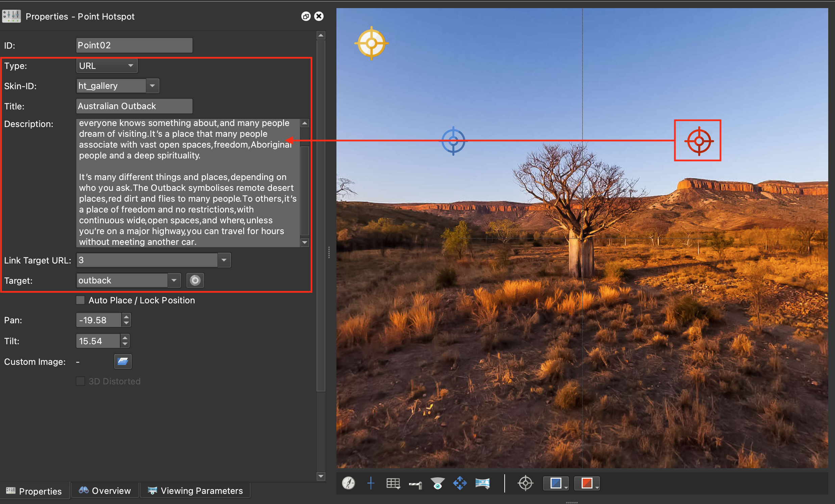Click the barrier limits icon
The height and width of the screenshot is (504, 835).
(x=415, y=484)
